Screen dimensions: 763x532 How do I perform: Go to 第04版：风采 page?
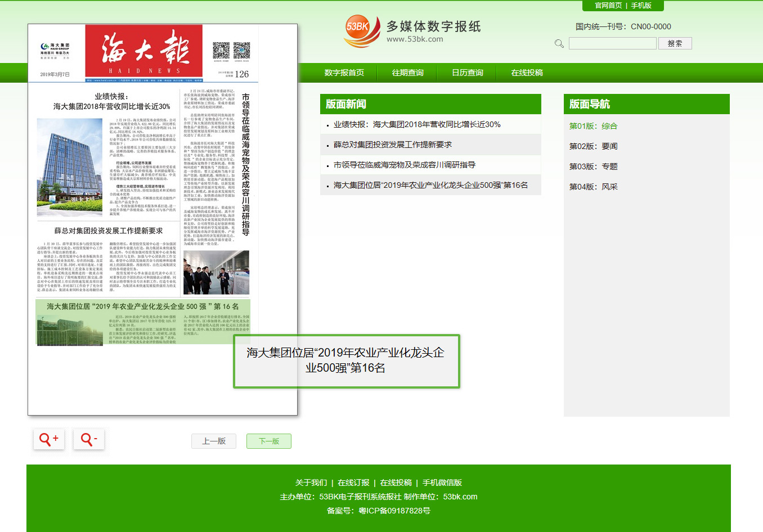593,187
